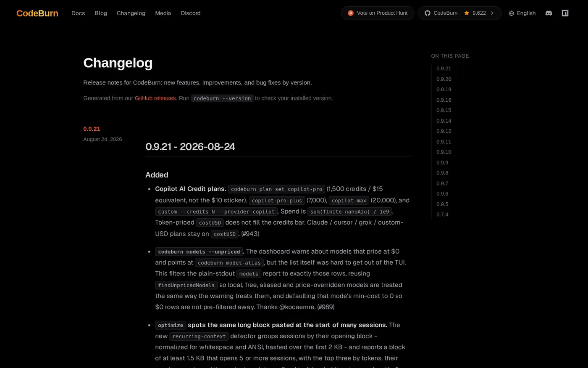Click the (#943) reference
The width and height of the screenshot is (588, 368).
250,234
